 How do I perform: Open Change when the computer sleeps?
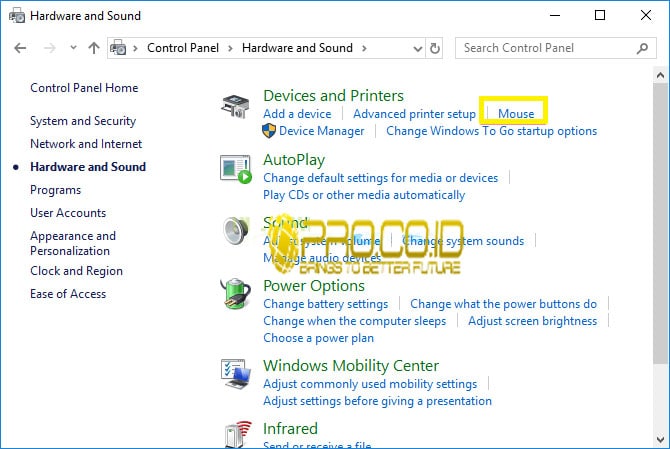(355, 321)
